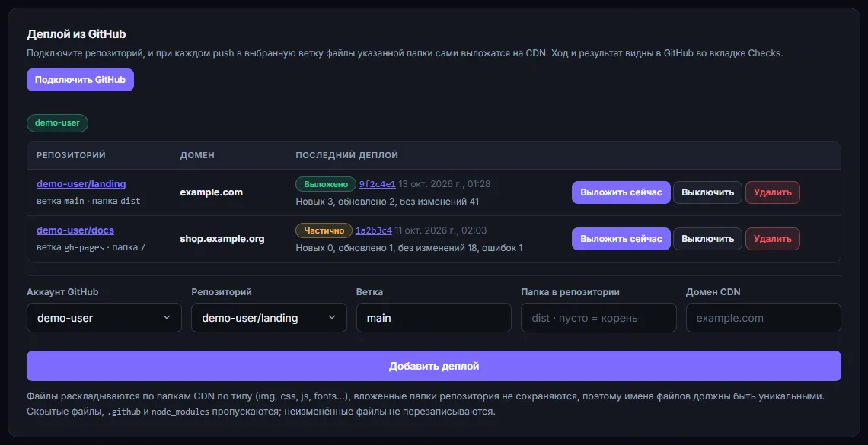Click the Ветка field label
The height and width of the screenshot is (445, 868).
[x=370, y=292]
